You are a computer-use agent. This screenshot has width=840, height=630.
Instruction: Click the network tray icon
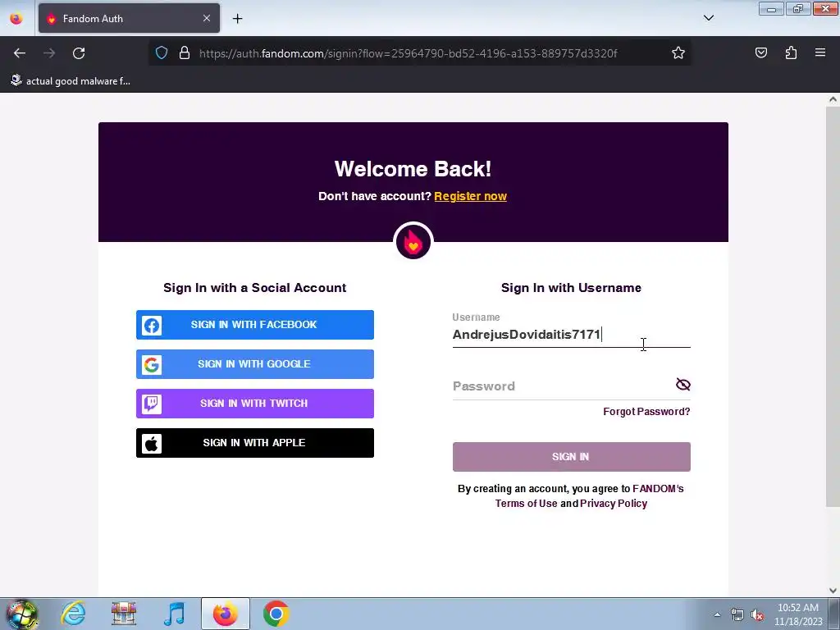(737, 614)
